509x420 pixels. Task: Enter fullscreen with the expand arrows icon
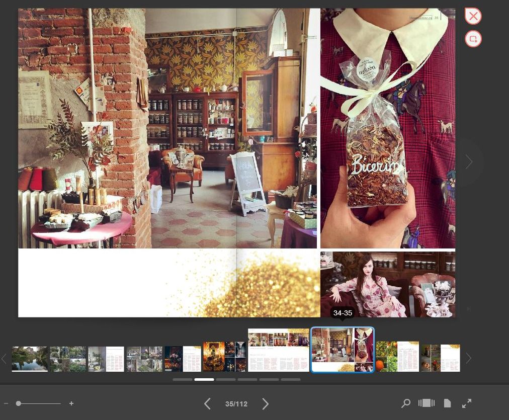click(x=467, y=403)
